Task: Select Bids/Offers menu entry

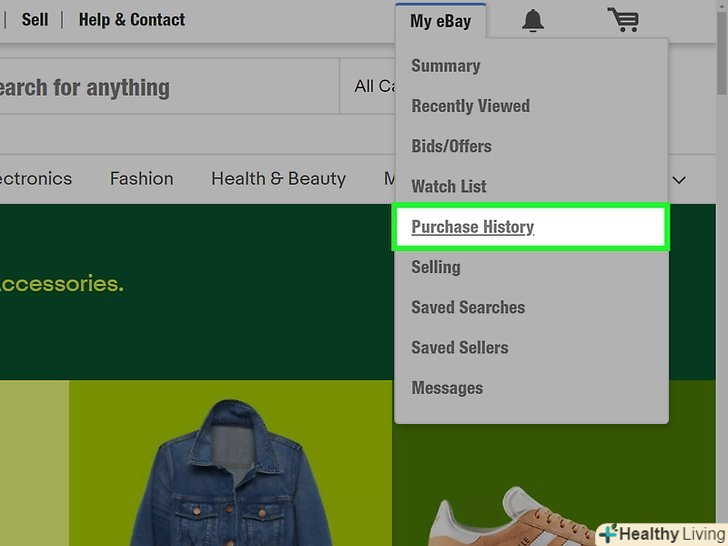Action: pos(451,146)
